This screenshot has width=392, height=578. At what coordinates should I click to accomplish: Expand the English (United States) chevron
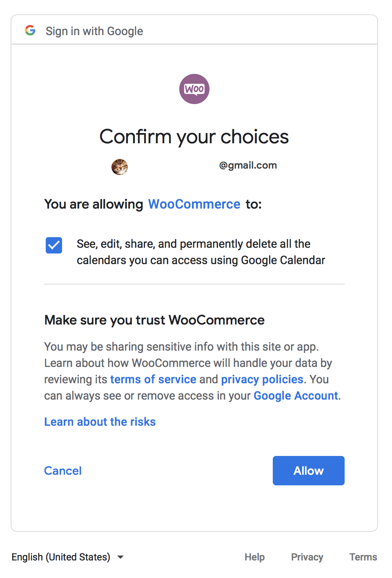120,557
